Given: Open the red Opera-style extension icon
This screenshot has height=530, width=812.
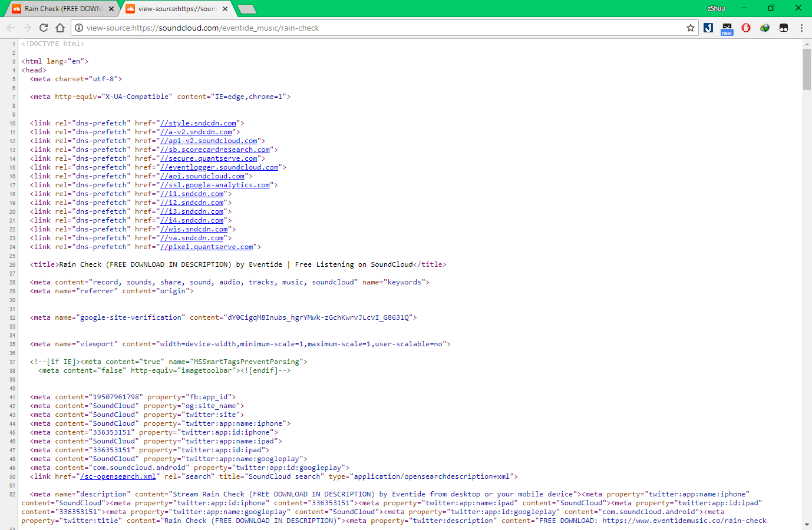Looking at the screenshot, I should (746, 28).
